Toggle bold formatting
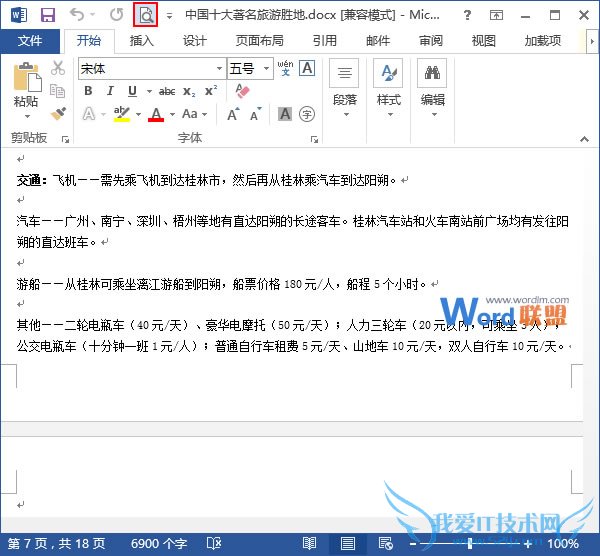The image size is (600, 556). (x=88, y=91)
